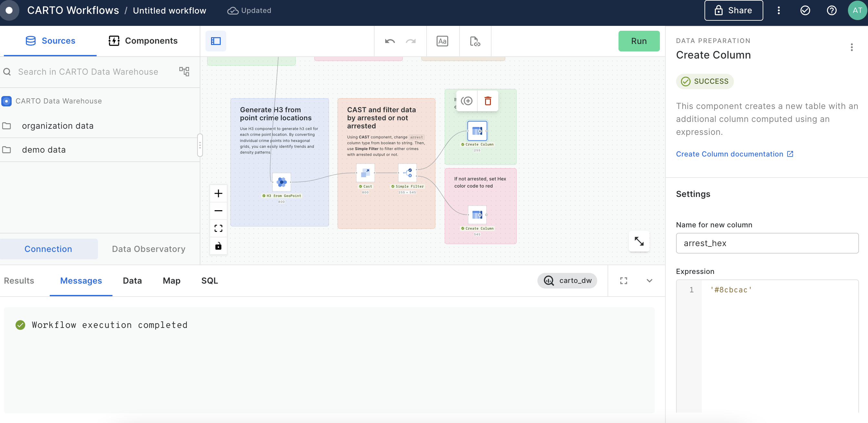
Task: Open the Messages tab
Action: click(x=81, y=281)
